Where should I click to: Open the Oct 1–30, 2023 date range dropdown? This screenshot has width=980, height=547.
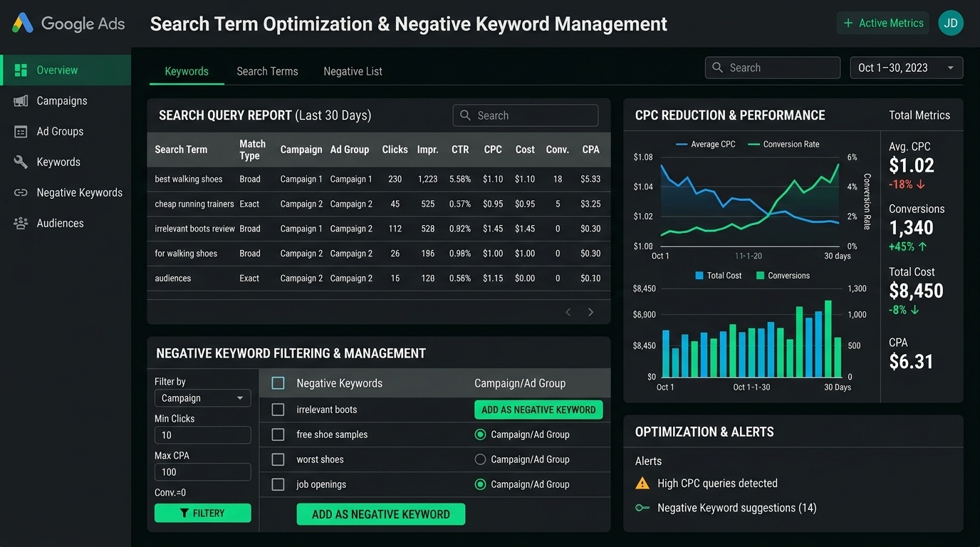coord(907,68)
